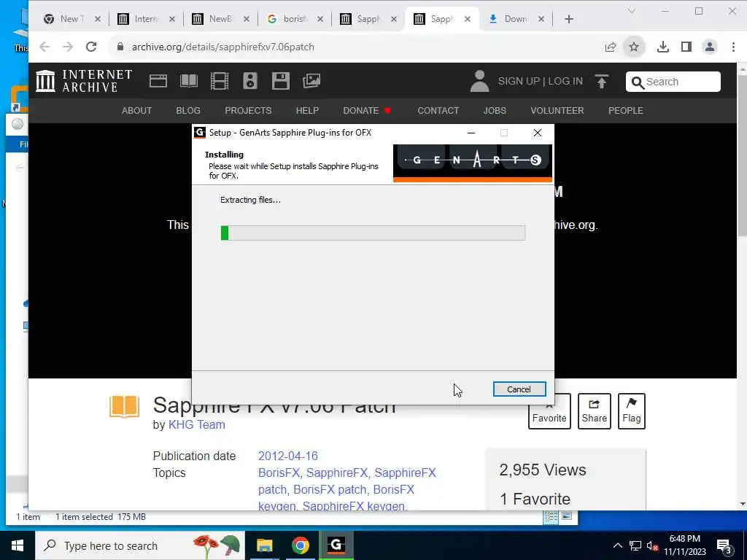
Task: Open the BLOG menu item
Action: (x=188, y=111)
